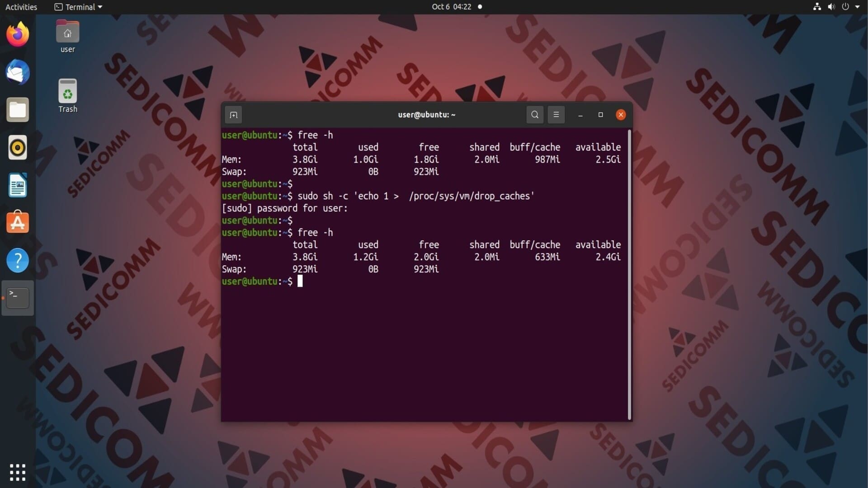868x488 pixels.
Task: Open the terminal hamburger menu
Action: point(556,115)
